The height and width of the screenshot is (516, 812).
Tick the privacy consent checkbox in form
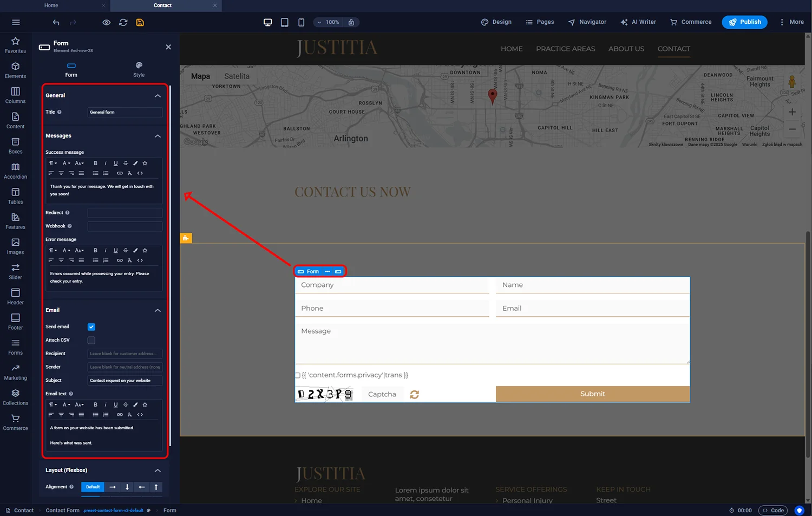coord(298,375)
